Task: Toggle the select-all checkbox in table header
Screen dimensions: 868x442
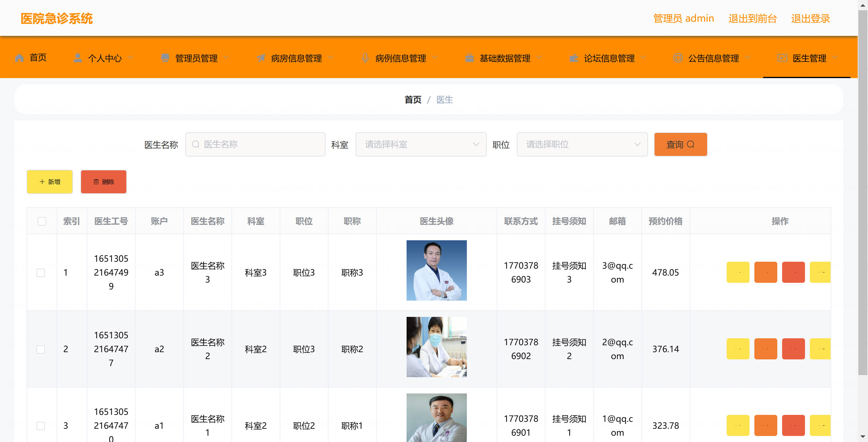Action: [42, 221]
